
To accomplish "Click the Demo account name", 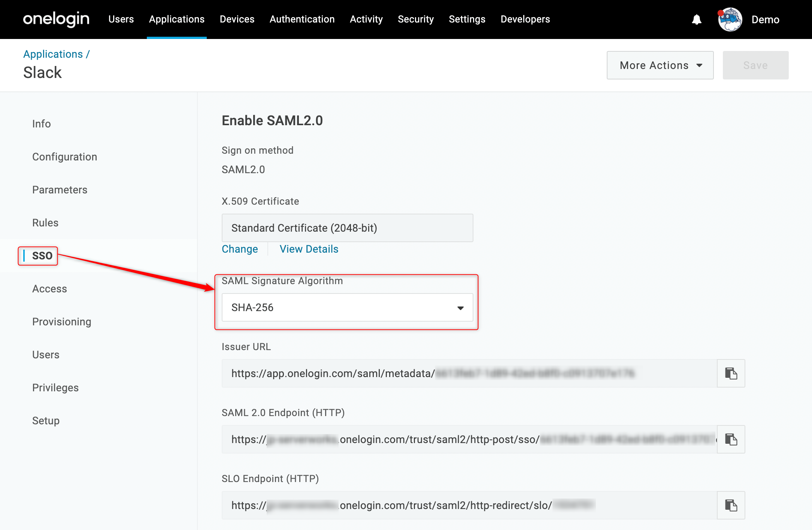I will pyautogui.click(x=765, y=19).
